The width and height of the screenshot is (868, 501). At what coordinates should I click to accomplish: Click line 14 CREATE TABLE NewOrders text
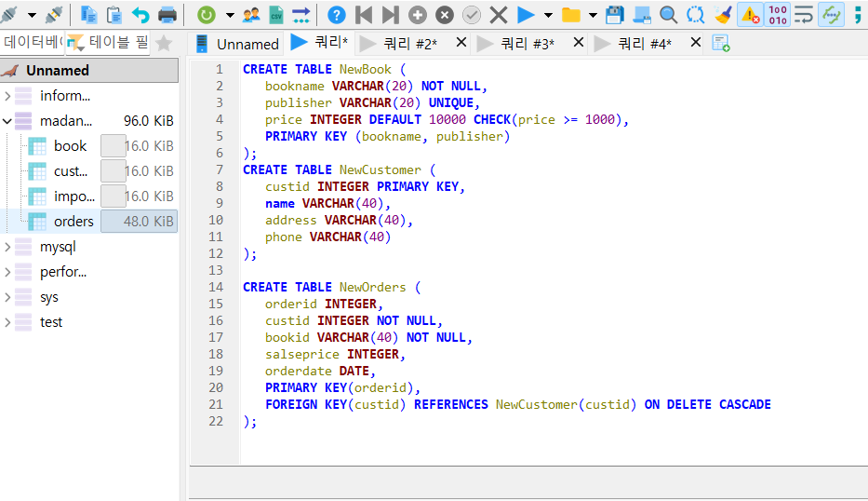331,287
